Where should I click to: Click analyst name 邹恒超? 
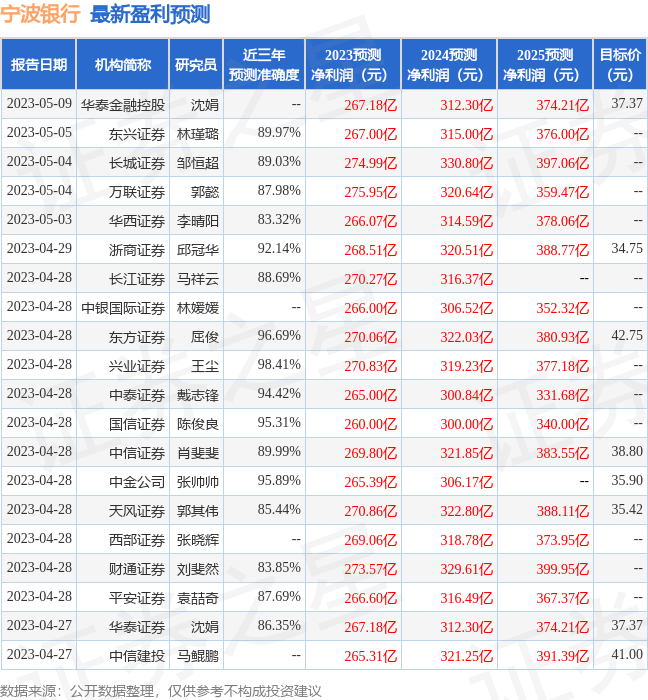pos(198,163)
